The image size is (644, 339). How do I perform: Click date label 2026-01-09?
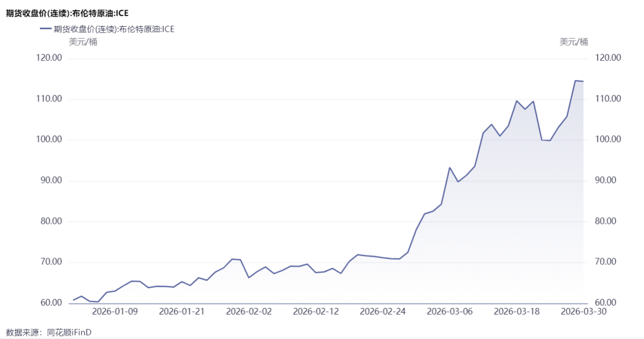click(x=114, y=312)
